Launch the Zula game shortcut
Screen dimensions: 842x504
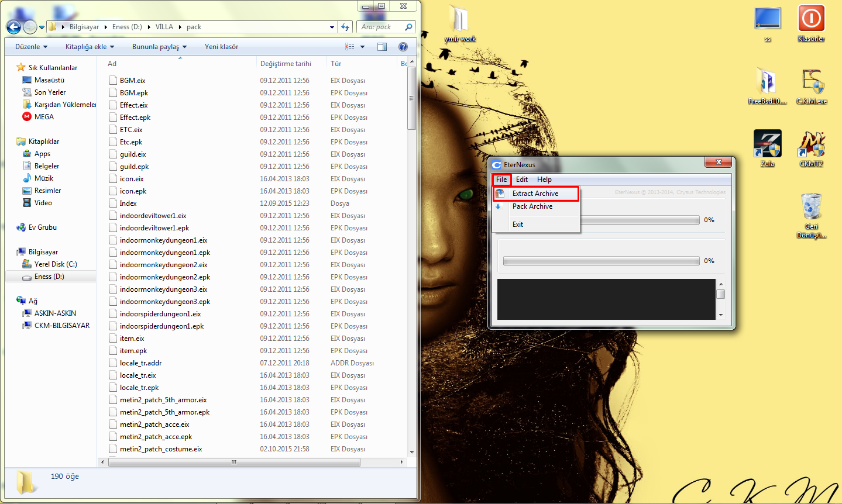click(768, 149)
